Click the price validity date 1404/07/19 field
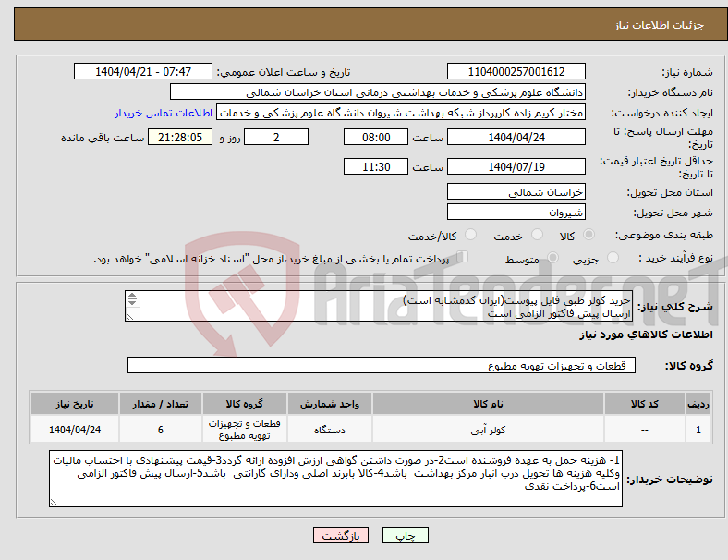728x560 pixels. (x=516, y=166)
